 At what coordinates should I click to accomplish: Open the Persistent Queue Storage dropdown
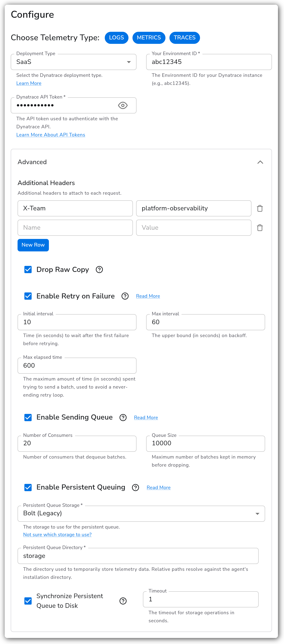pyautogui.click(x=141, y=514)
